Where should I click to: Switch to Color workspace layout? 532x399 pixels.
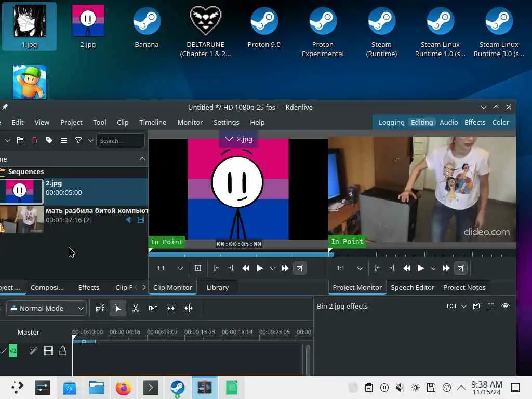(x=500, y=122)
